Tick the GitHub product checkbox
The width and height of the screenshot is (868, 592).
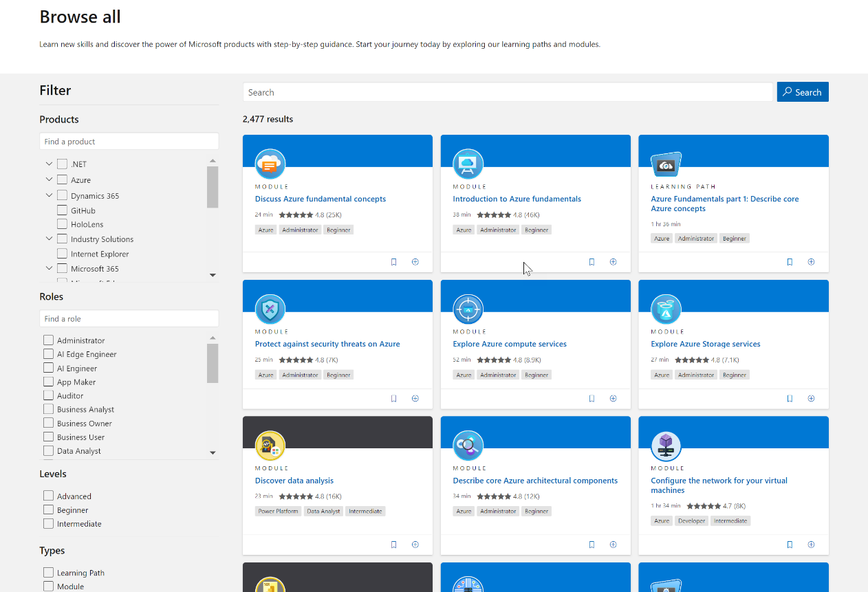point(63,210)
